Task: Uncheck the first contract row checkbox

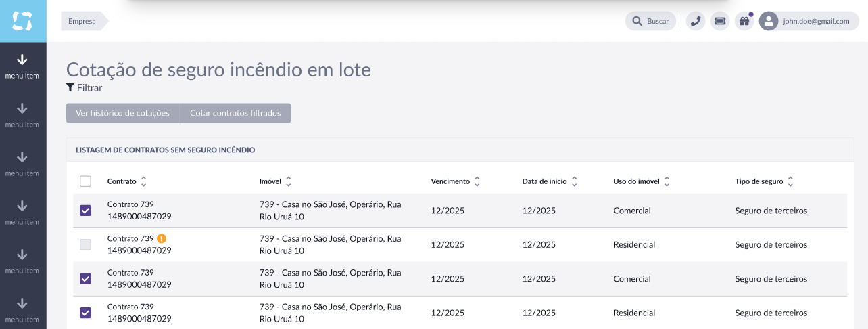Action: tap(85, 211)
